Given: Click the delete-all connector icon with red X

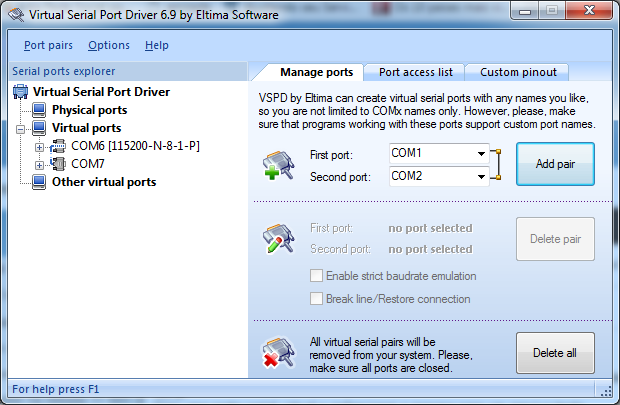Looking at the screenshot, I should [279, 352].
